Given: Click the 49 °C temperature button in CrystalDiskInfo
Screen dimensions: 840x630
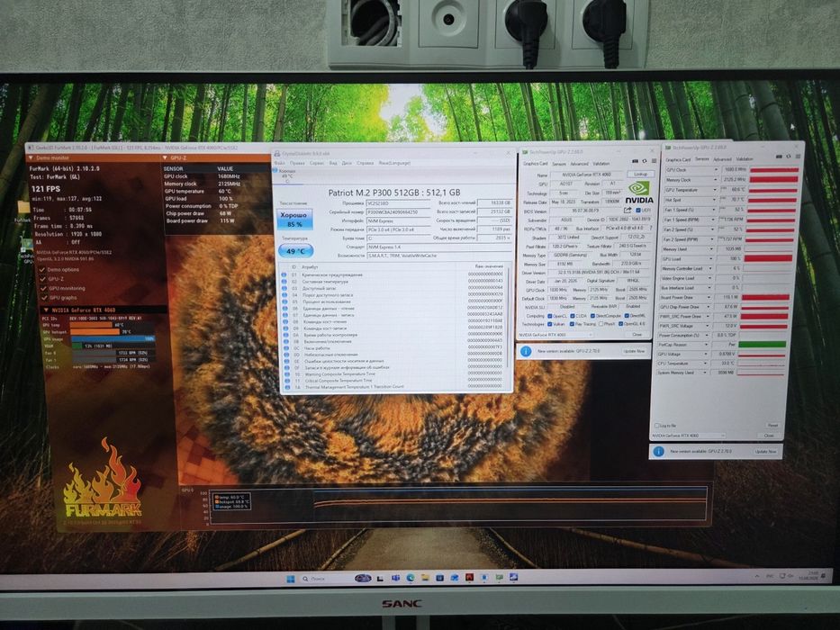Looking at the screenshot, I should 295,251.
